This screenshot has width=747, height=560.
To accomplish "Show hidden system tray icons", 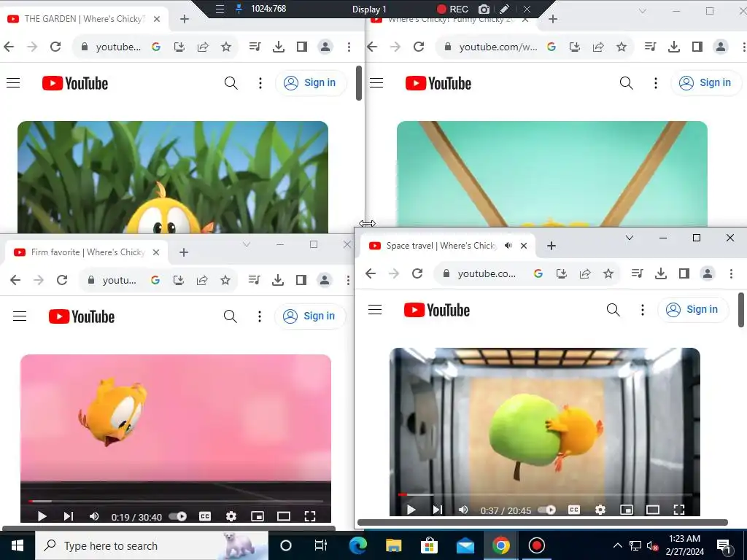I will (x=617, y=545).
